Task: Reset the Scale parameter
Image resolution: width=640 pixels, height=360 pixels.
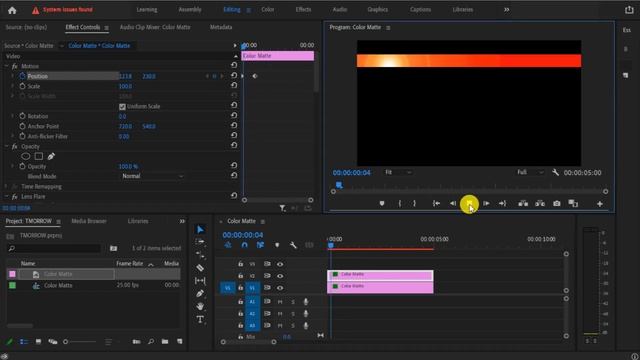Action: [234, 85]
